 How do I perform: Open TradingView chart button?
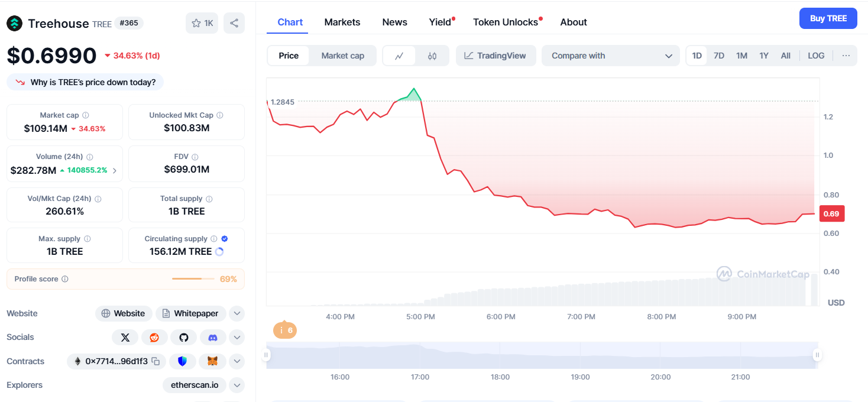click(x=495, y=56)
